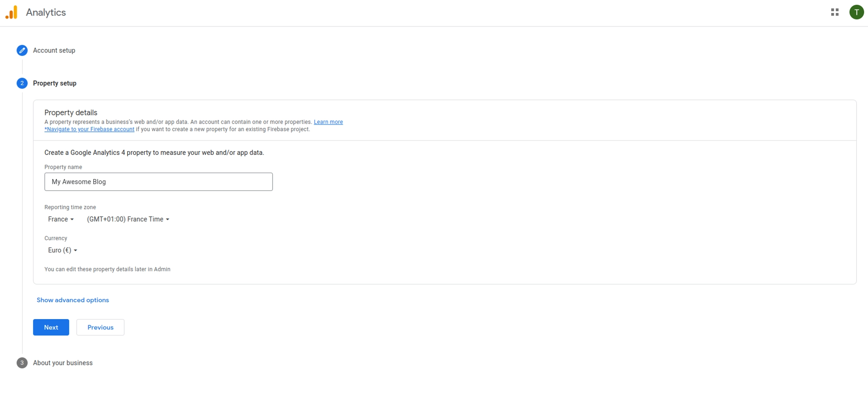The image size is (868, 408).
Task: Click the Account setup pencil edit icon
Action: pos(22,50)
